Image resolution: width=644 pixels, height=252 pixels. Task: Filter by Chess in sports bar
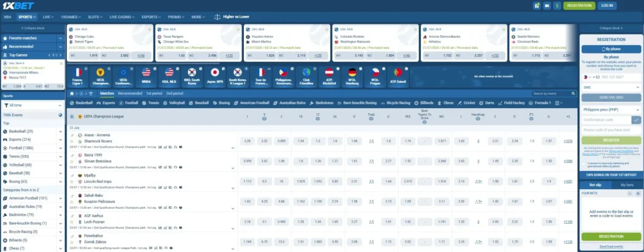[x=445, y=103]
